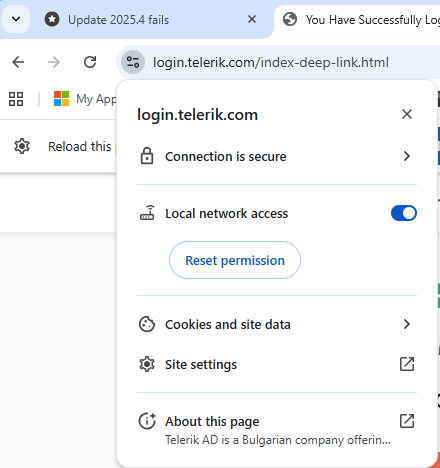Click the padlock icon beside Connection is secure
The width and height of the screenshot is (440, 468).
coord(147,156)
